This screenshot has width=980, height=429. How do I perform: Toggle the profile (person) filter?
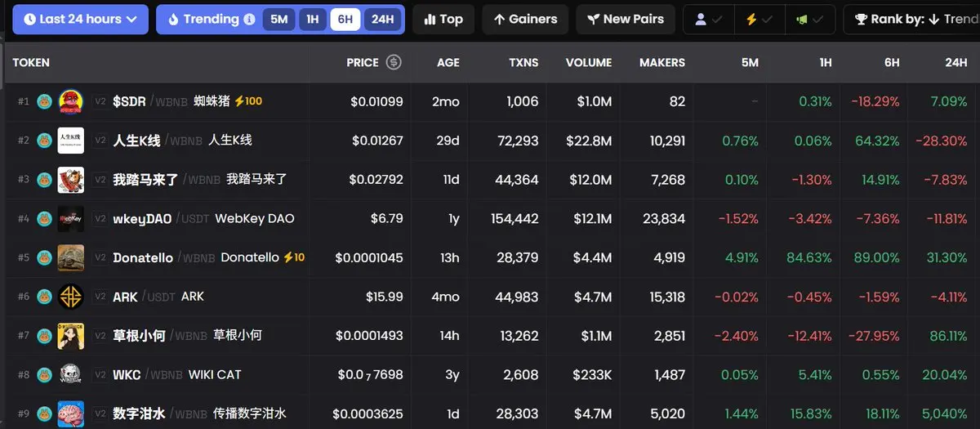pos(708,19)
